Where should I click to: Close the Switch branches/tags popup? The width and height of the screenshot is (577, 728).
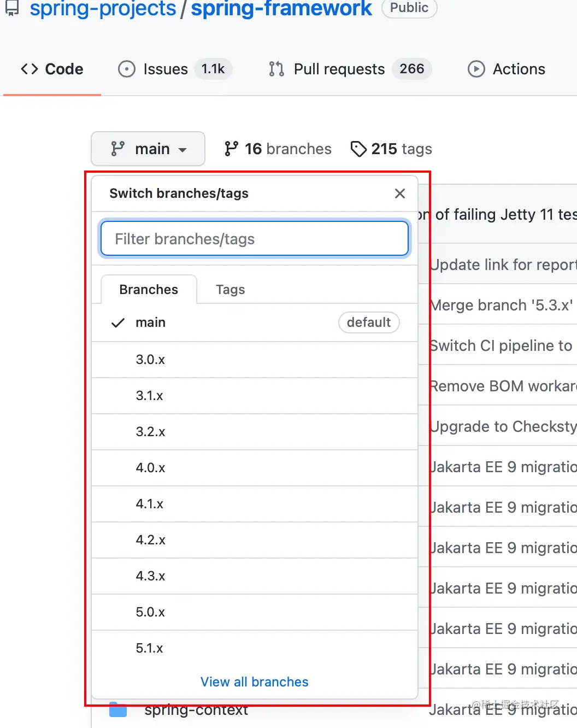coord(400,193)
